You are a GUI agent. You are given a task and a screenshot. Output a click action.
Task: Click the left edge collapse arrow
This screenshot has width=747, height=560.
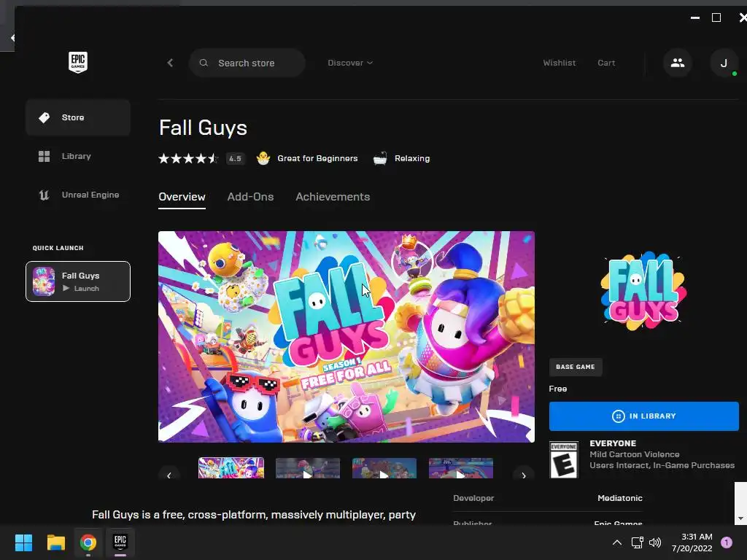click(12, 38)
